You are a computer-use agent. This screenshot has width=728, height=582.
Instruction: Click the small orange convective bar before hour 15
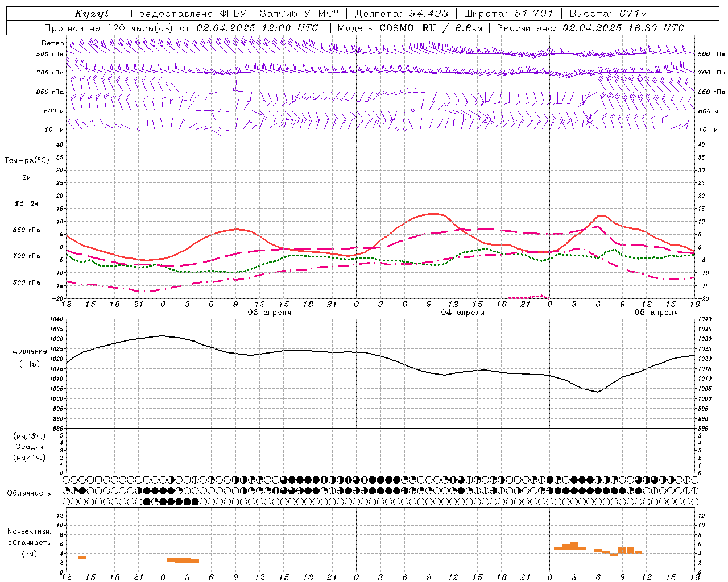click(x=82, y=558)
